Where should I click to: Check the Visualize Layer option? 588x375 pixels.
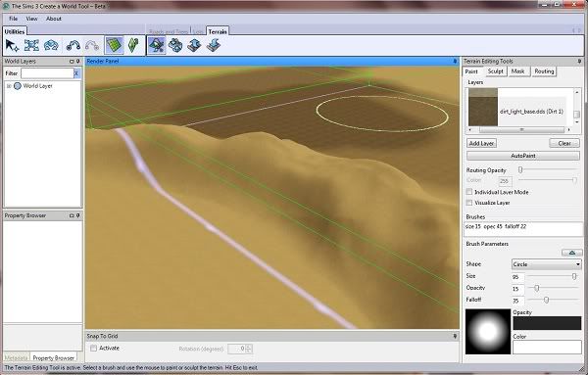pyautogui.click(x=468, y=203)
